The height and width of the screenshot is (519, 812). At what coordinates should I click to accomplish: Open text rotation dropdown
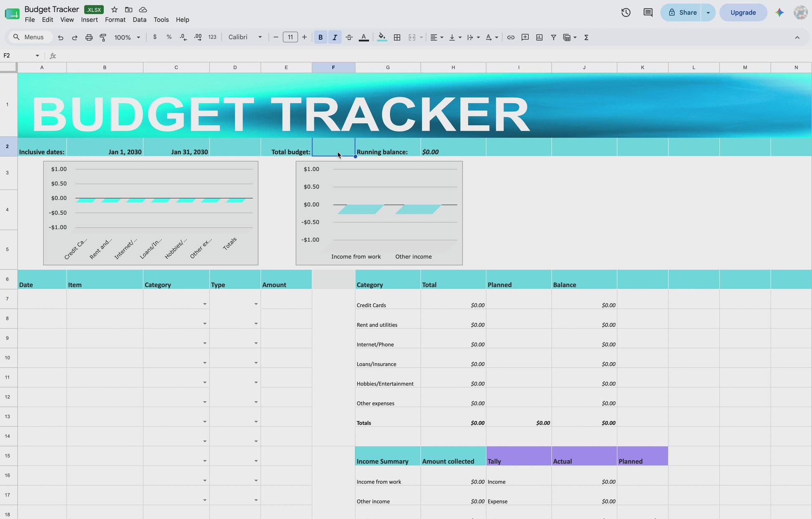(x=492, y=37)
